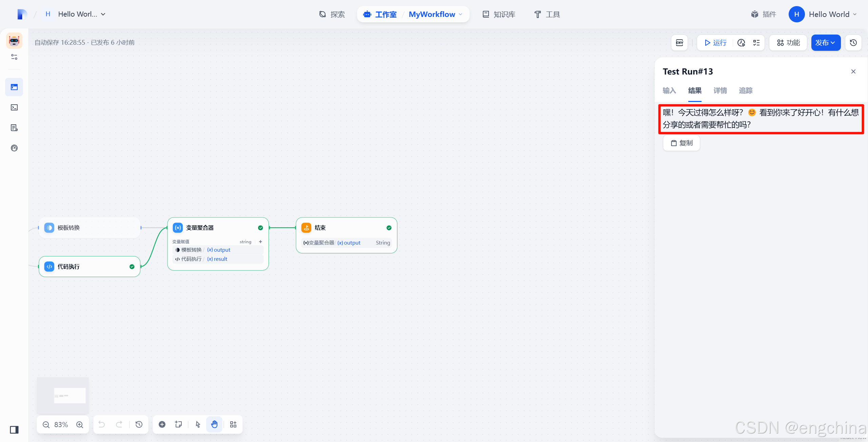Open version history icon right of 发布
The width and height of the screenshot is (868, 442).
pyautogui.click(x=853, y=43)
